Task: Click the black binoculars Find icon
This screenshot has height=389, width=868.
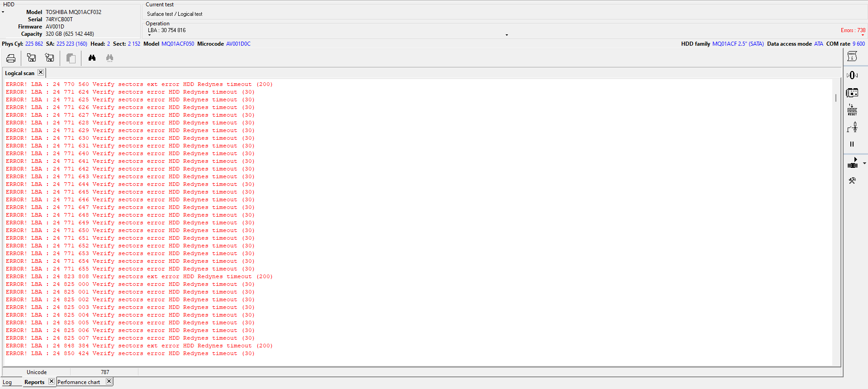Action: (x=92, y=58)
